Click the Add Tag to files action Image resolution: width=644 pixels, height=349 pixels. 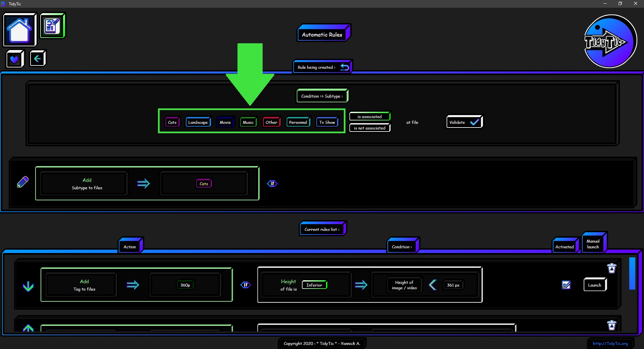(x=81, y=285)
